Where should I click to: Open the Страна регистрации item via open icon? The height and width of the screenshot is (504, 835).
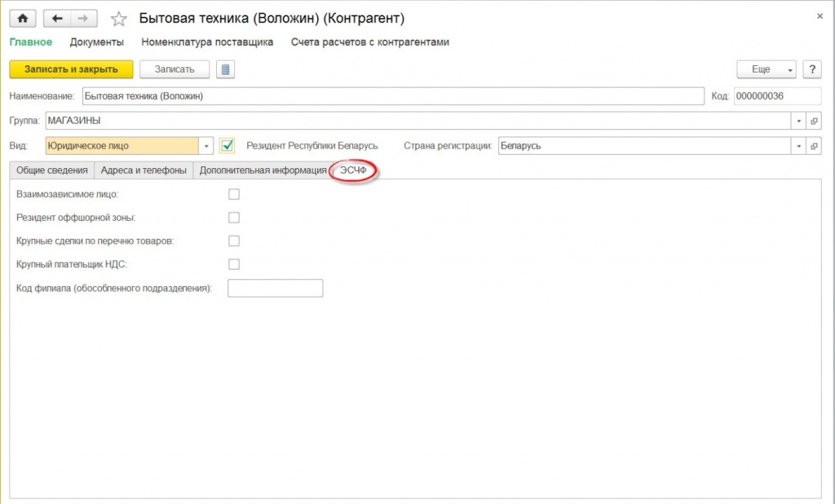pos(813,146)
